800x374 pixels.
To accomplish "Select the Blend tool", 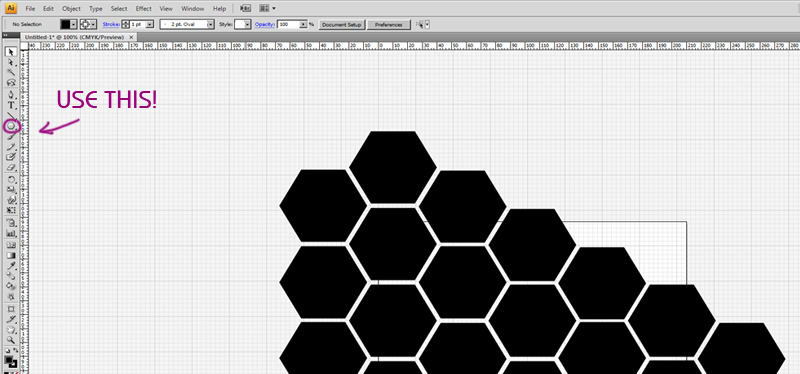I will [11, 276].
